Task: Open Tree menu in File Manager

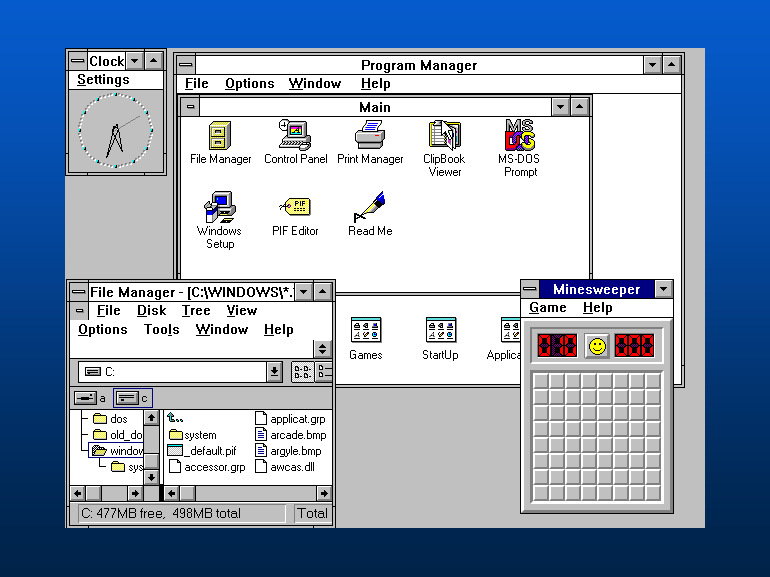Action: [196, 310]
